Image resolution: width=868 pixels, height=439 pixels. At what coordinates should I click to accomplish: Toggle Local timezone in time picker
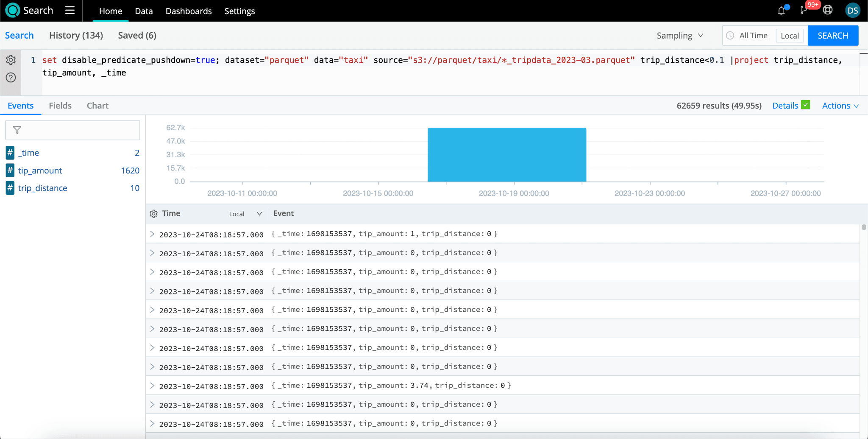[x=790, y=36]
